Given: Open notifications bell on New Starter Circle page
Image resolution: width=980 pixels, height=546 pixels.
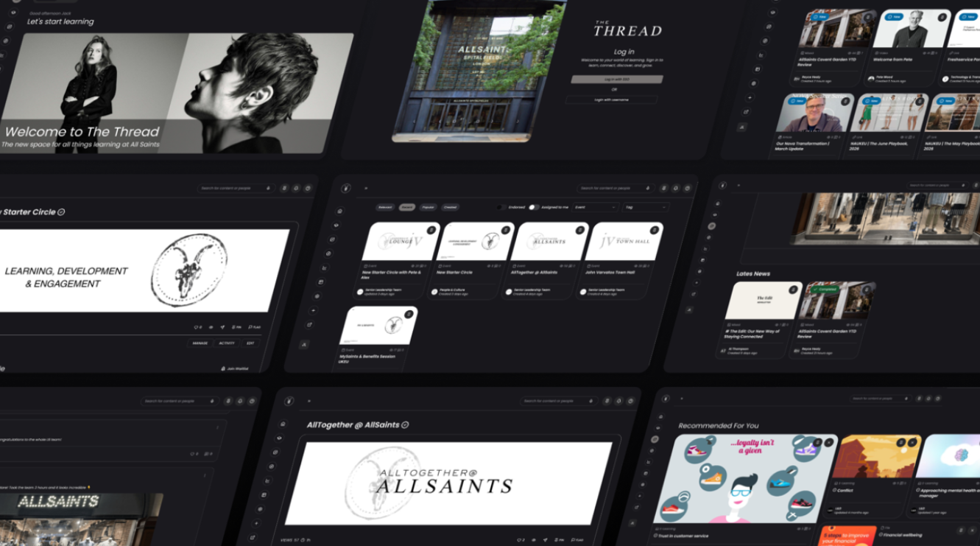Looking at the screenshot, I should 295,188.
